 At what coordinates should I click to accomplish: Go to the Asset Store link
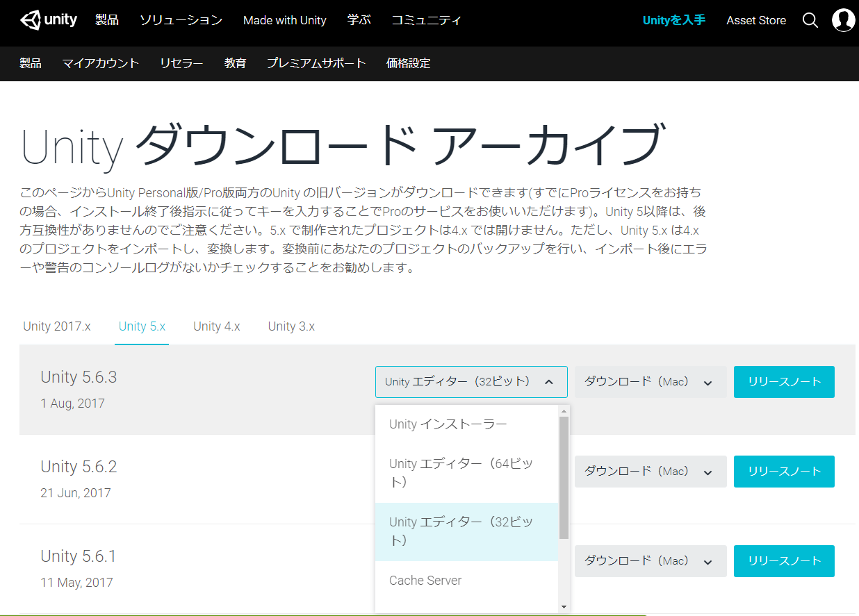pyautogui.click(x=756, y=20)
